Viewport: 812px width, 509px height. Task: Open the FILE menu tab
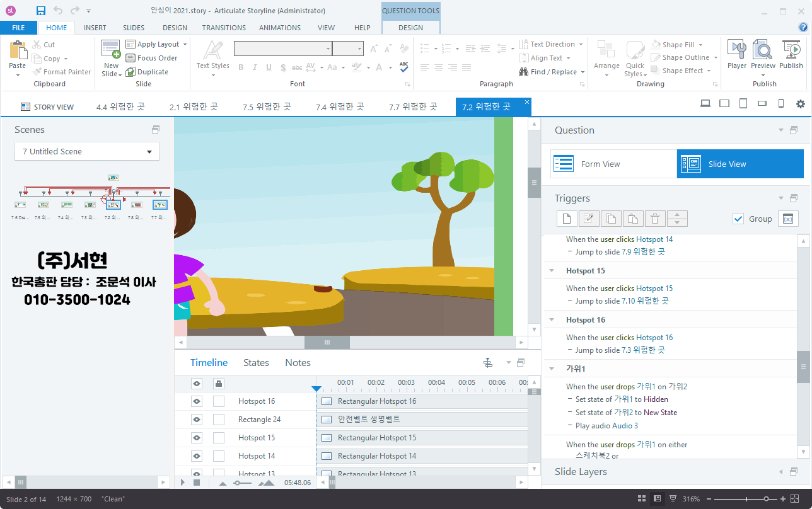pos(18,28)
